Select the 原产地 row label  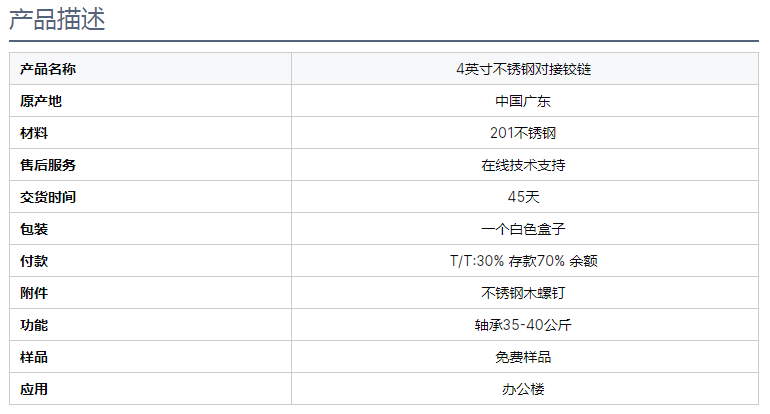tap(41, 101)
